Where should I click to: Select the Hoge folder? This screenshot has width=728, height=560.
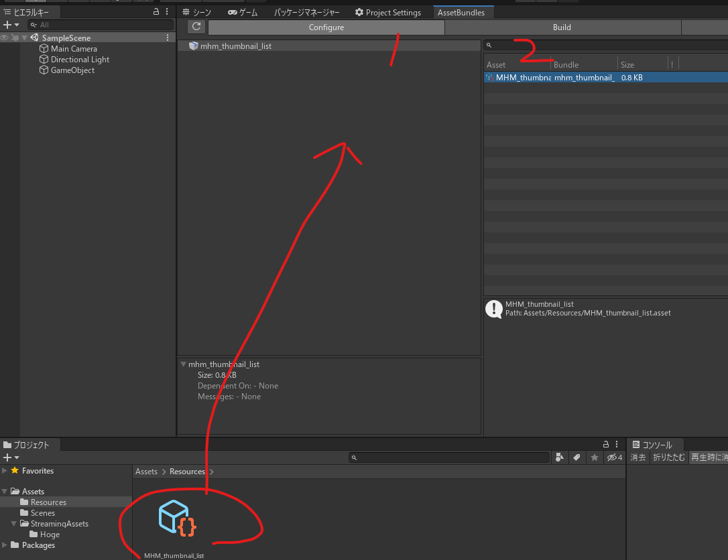click(50, 535)
